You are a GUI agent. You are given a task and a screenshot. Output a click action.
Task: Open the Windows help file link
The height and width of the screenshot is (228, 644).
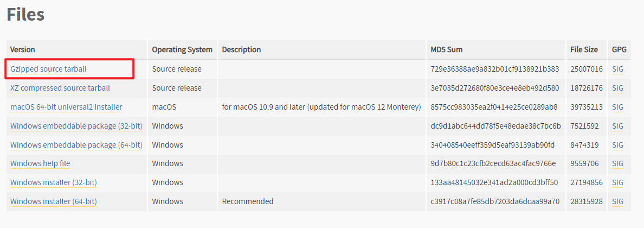point(40,163)
